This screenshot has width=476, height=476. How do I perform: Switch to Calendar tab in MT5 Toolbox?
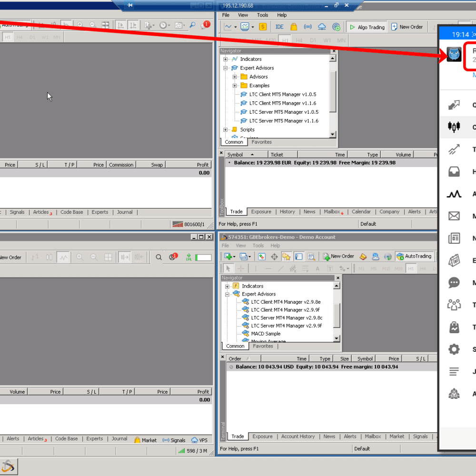pyautogui.click(x=361, y=212)
